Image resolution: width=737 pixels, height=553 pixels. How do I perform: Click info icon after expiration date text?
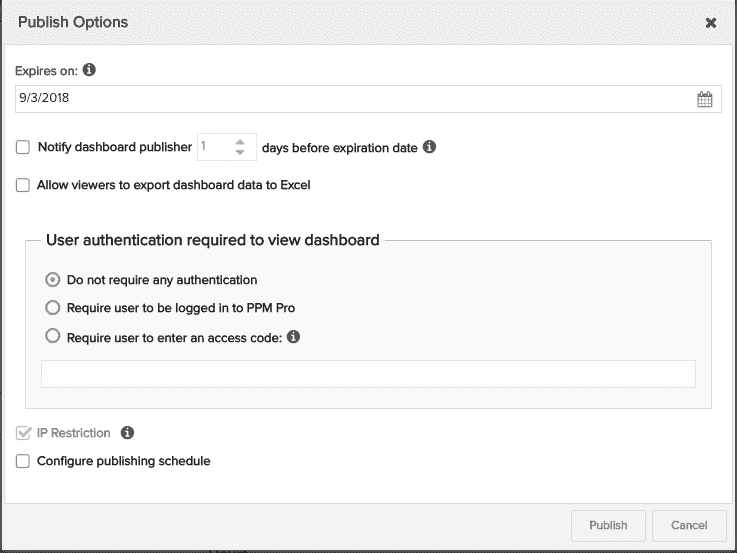(429, 147)
